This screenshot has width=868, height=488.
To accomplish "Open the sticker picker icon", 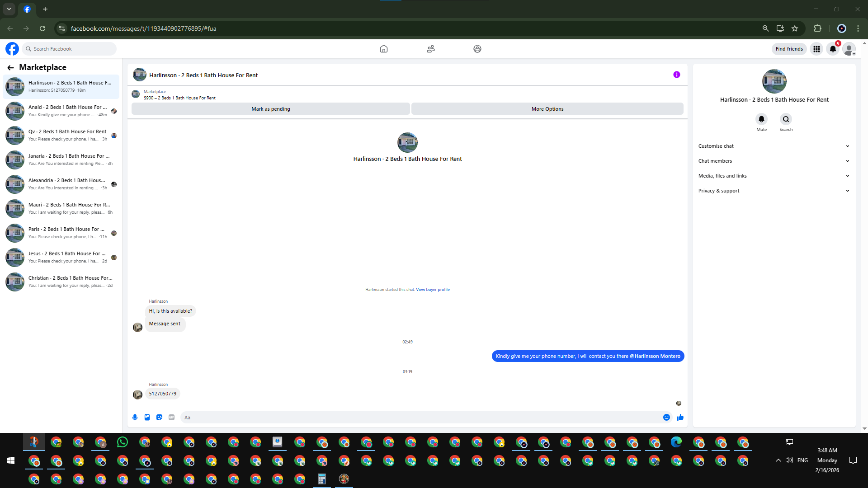I will pyautogui.click(x=159, y=418).
